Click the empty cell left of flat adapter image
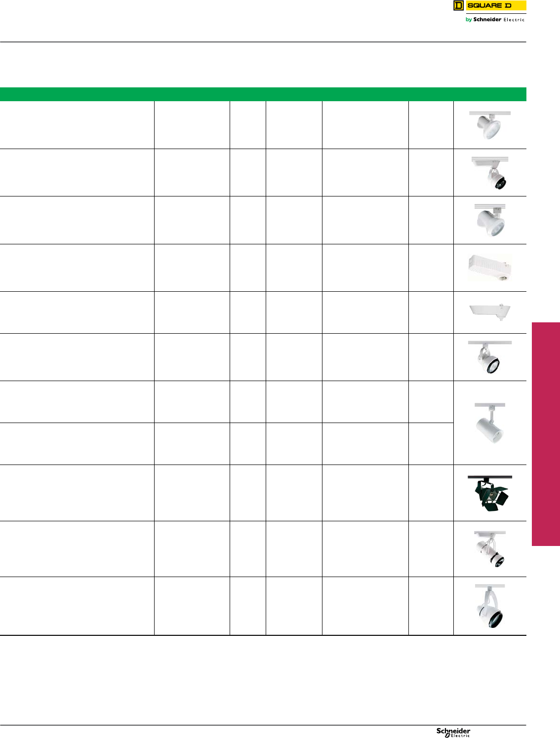 [431, 312]
